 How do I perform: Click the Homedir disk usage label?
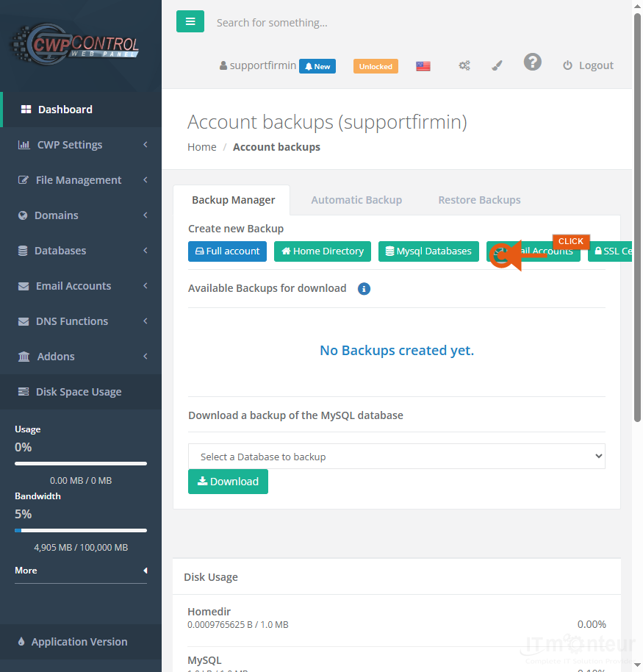[x=209, y=612]
